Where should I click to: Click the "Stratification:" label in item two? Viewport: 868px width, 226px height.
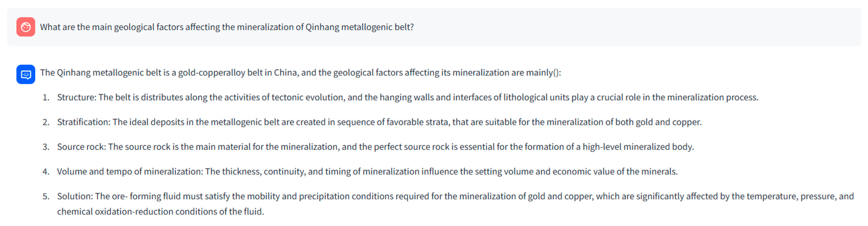coord(84,122)
